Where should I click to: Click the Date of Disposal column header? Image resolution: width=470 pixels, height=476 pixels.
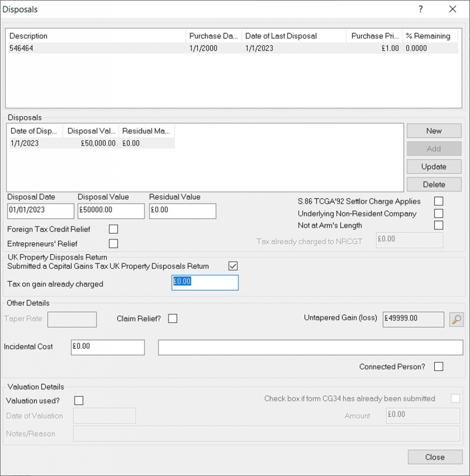[x=35, y=131]
